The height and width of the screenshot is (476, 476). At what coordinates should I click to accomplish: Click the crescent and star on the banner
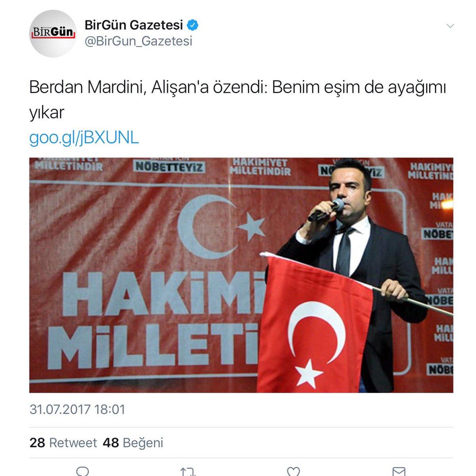219,227
